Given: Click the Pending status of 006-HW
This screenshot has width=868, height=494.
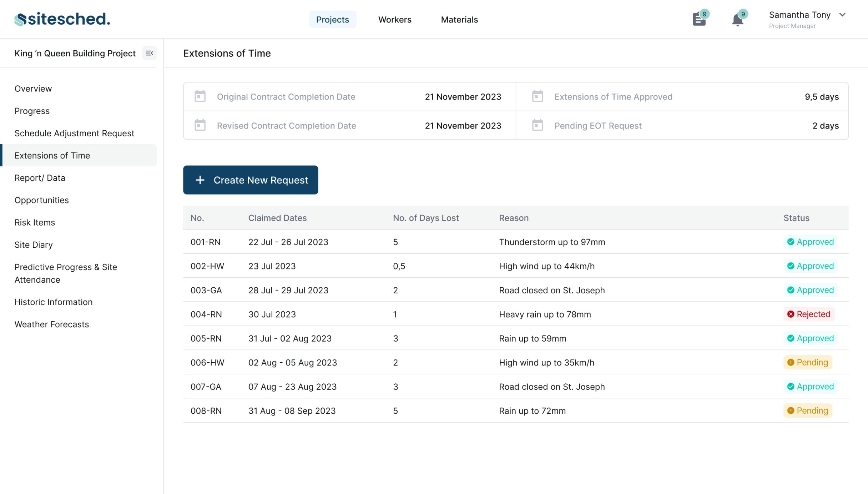Looking at the screenshot, I should [x=808, y=362].
